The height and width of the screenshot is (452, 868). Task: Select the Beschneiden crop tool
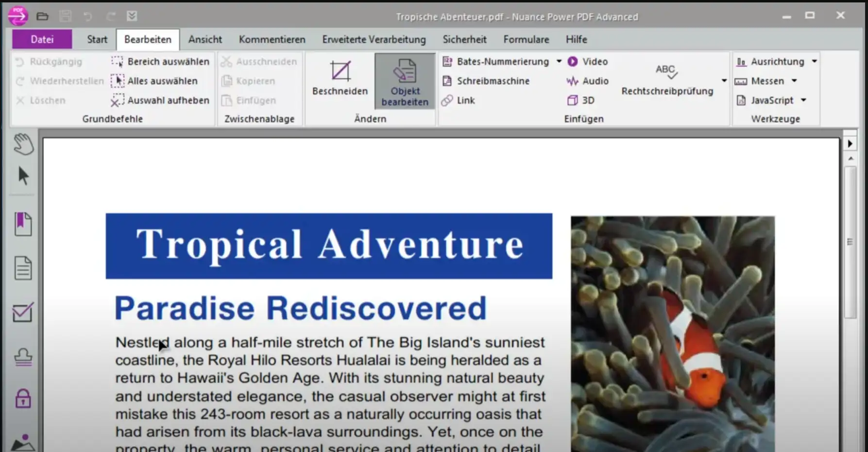(340, 79)
